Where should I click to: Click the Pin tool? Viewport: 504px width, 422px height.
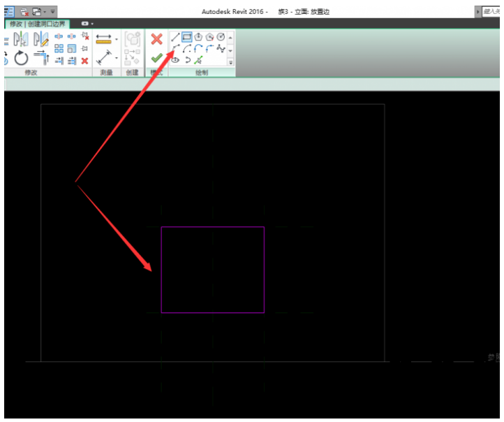click(x=84, y=49)
